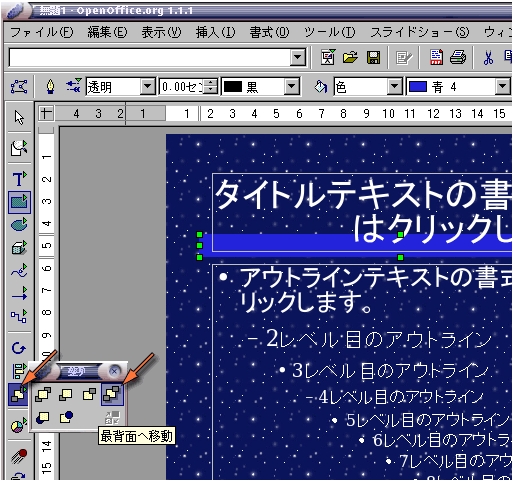Choose the Ellipse drawing tool
Screen dimensions: 512x480
[19, 225]
